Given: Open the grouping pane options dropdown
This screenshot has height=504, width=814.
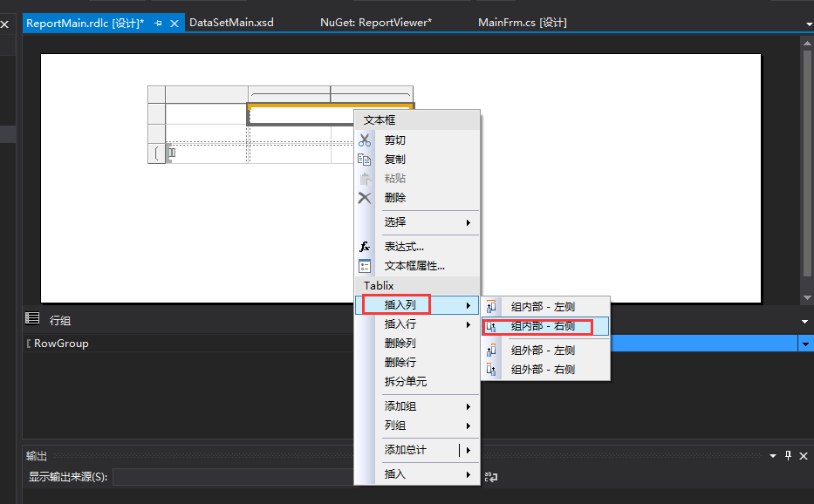Looking at the screenshot, I should (x=804, y=322).
